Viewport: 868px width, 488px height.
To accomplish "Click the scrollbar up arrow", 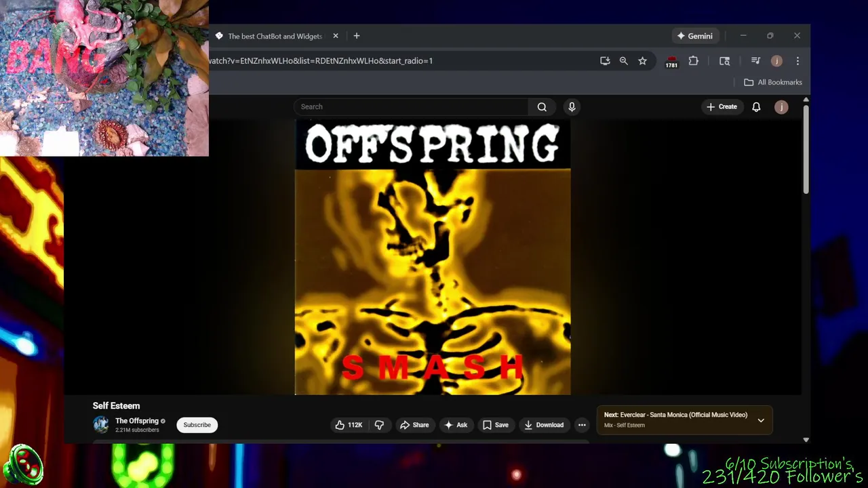I will tap(806, 100).
